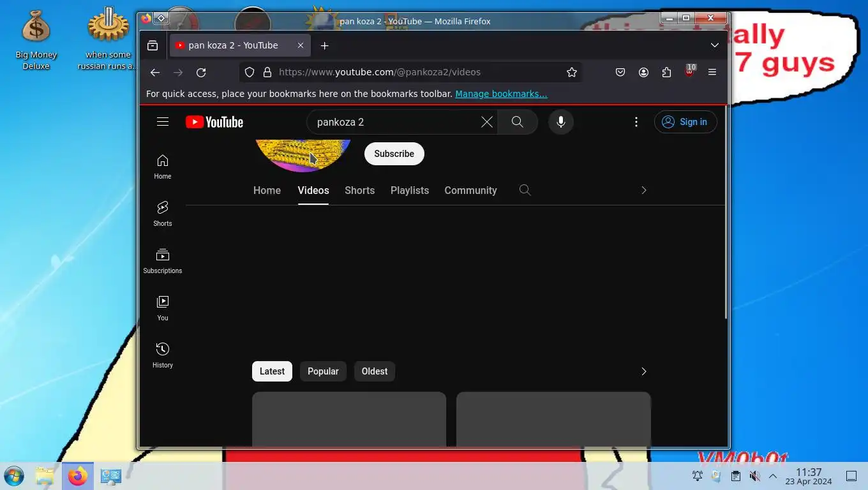Sort videos by Popular
Viewport: 868px width, 490px height.
[x=323, y=371]
